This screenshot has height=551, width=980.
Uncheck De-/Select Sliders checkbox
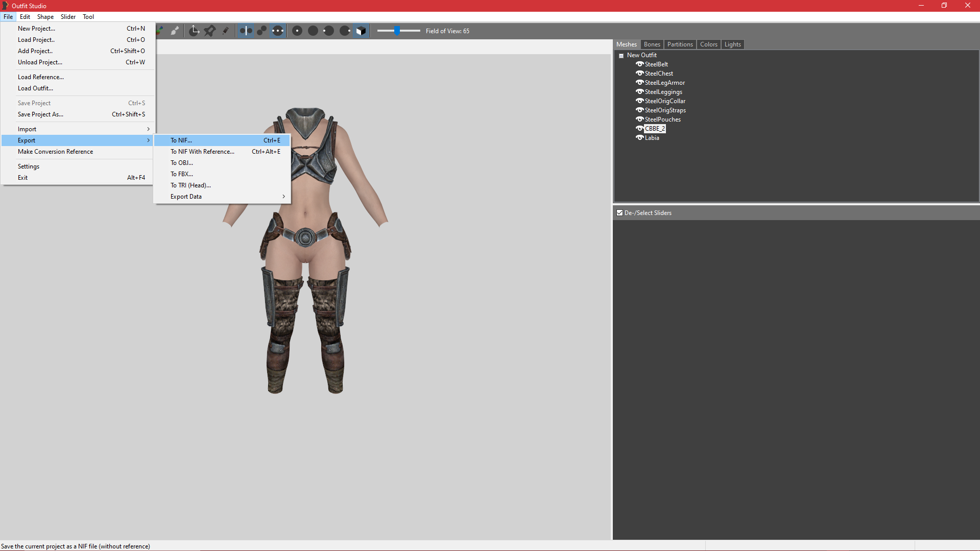coord(619,213)
